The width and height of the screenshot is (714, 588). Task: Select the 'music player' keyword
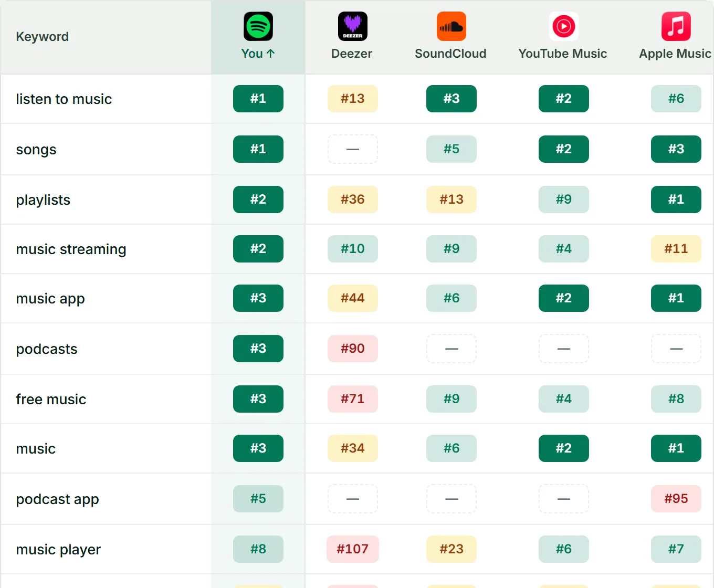58,550
